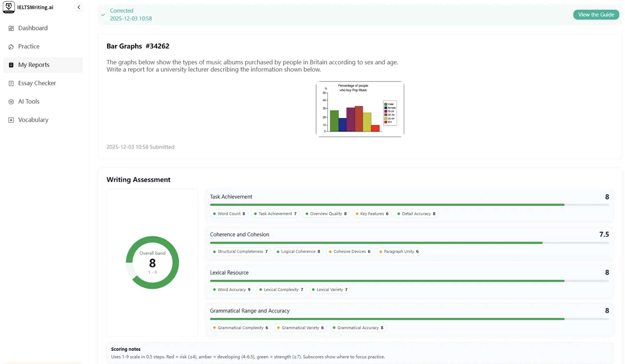Go to Essay Checker page
The image size is (625, 364).
[x=37, y=83]
